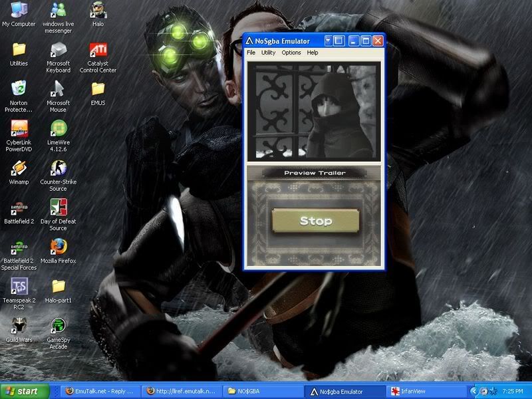Select the CyberLink PowerDVD shortcut

19,136
